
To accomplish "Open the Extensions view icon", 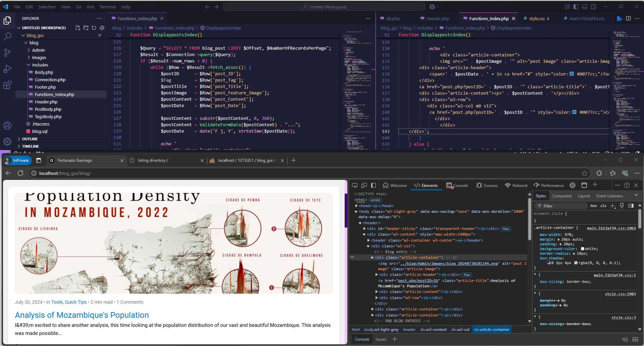I will pyautogui.click(x=7, y=85).
